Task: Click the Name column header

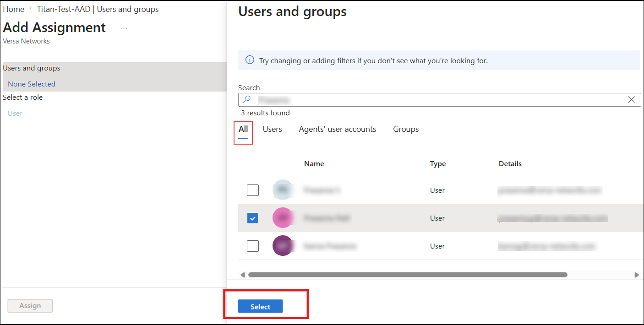Action: pos(314,163)
